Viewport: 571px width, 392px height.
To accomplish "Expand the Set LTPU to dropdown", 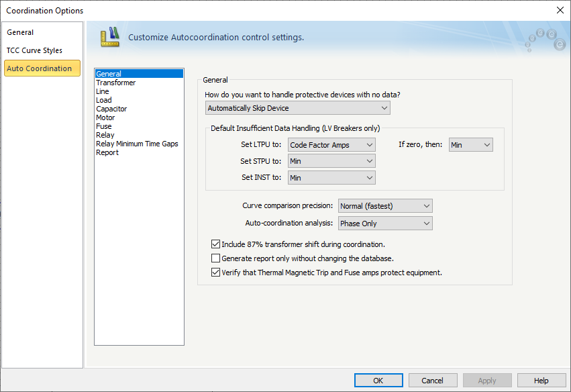I will [331, 145].
